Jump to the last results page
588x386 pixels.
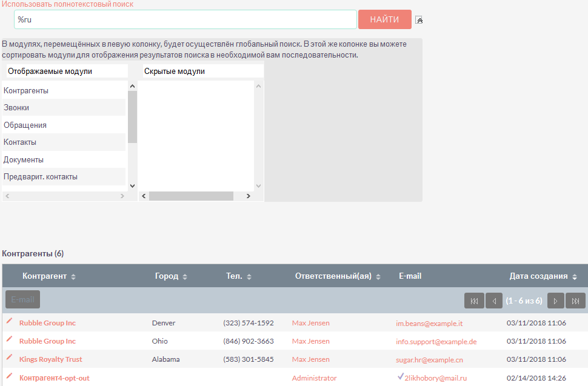click(575, 301)
